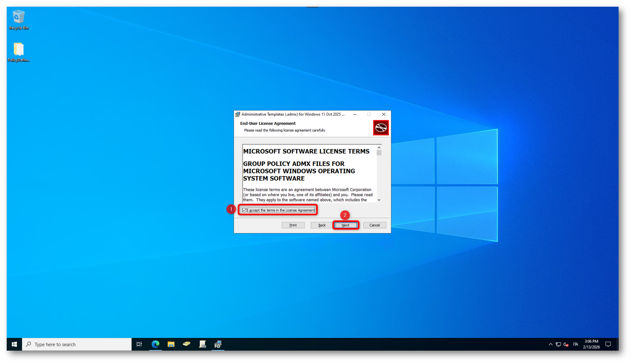Click the Back button in installer
632x364 pixels.
coord(322,225)
